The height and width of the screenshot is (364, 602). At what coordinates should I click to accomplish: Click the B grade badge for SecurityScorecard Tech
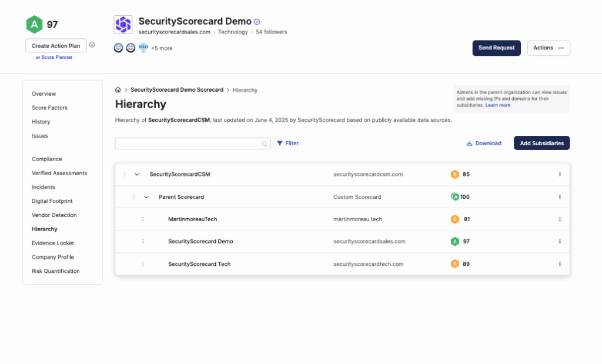click(x=455, y=264)
